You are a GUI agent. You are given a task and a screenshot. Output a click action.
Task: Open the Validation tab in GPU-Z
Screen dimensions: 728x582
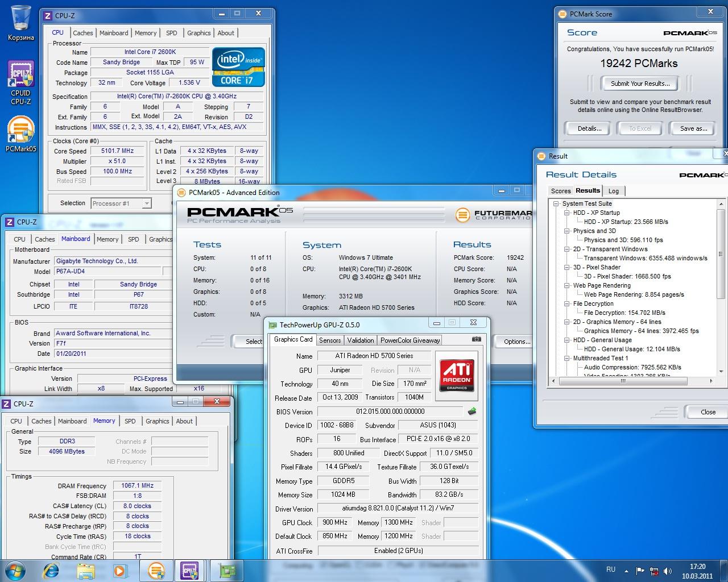[361, 340]
